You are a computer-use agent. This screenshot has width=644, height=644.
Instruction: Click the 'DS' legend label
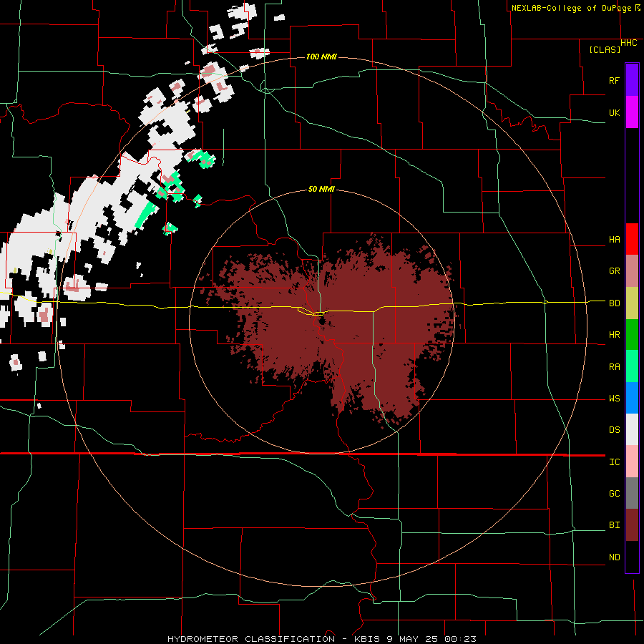(x=615, y=430)
